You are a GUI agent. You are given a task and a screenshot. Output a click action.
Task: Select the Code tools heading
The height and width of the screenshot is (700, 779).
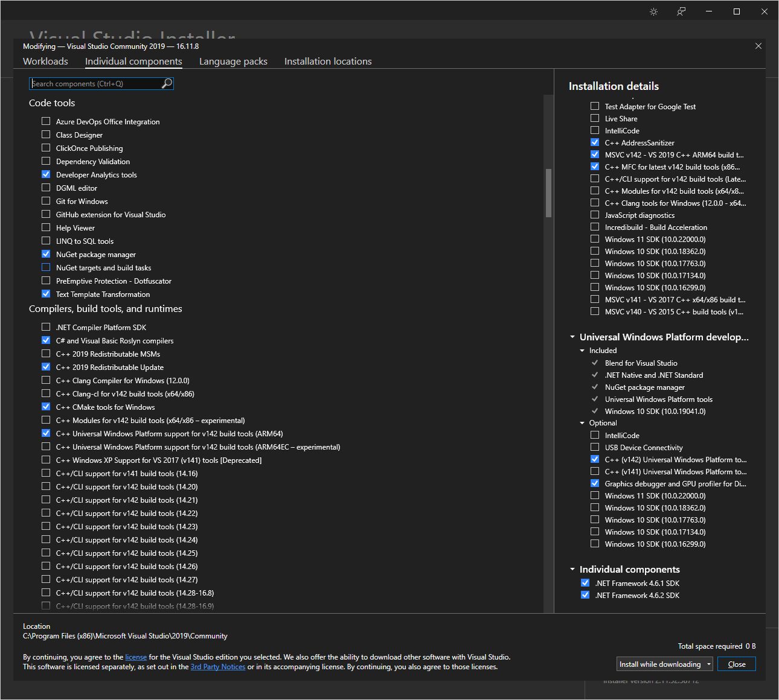[52, 103]
